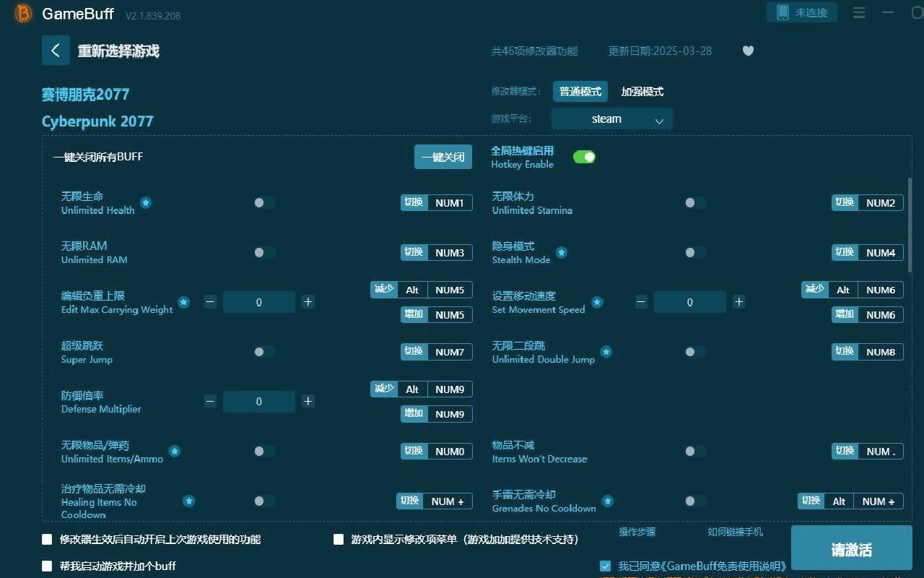Click star icon beside Unlimited Double Jump

(606, 352)
